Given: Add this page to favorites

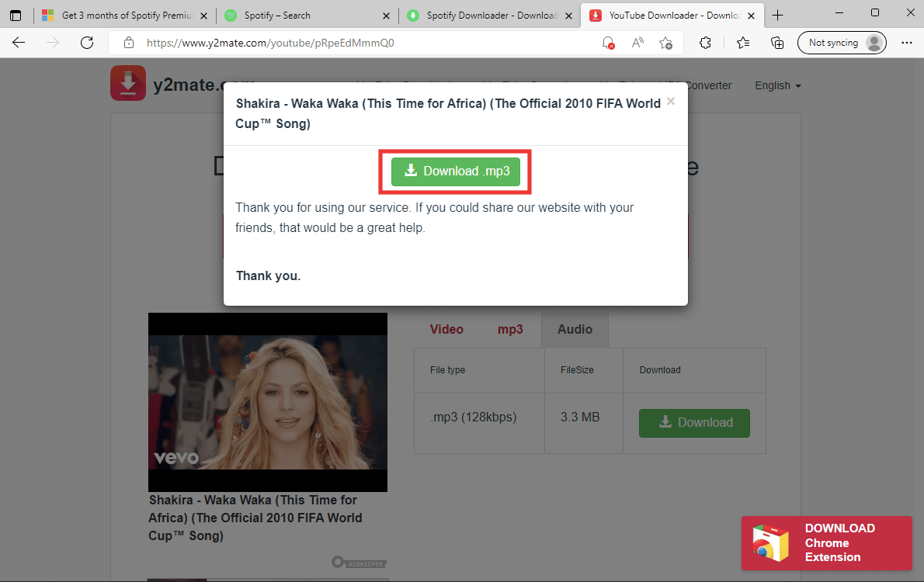Looking at the screenshot, I should tap(666, 43).
